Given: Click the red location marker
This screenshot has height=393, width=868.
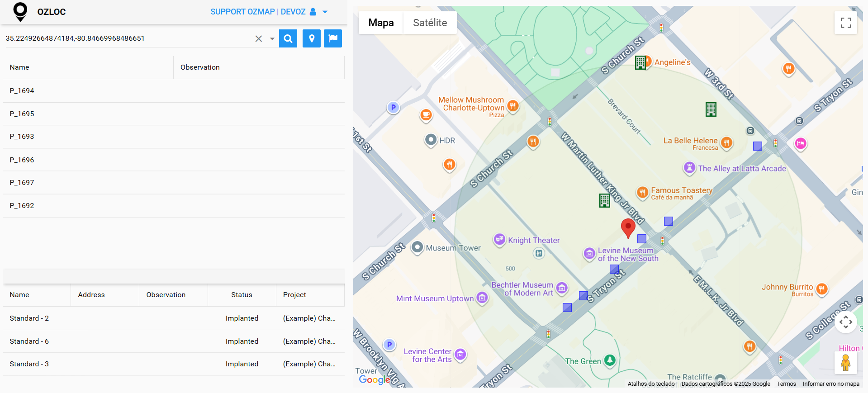Looking at the screenshot, I should point(628,228).
